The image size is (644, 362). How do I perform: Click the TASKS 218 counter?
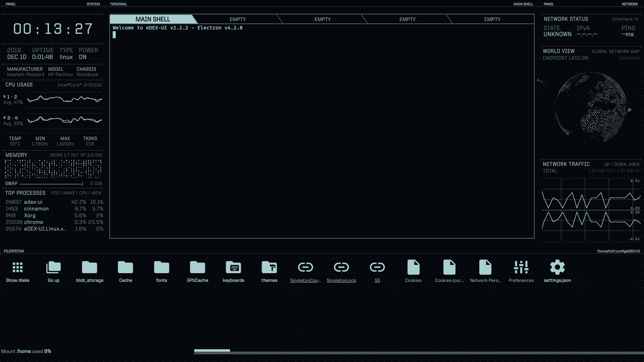(90, 141)
